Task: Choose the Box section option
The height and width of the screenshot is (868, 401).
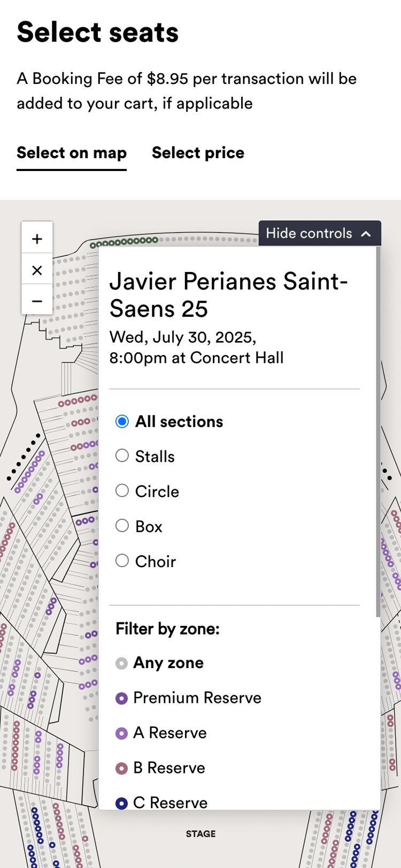Action: [x=122, y=526]
